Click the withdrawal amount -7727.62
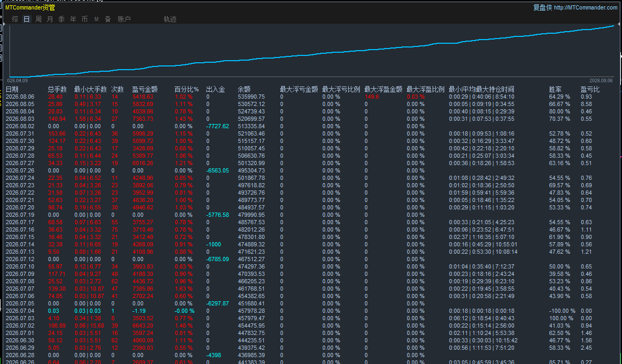The height and width of the screenshot is (364, 622). (217, 126)
